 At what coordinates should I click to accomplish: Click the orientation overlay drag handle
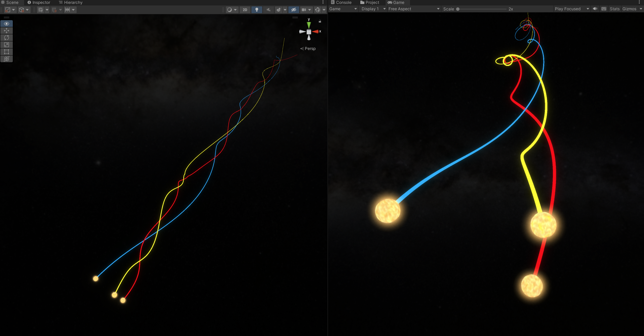click(x=295, y=17)
